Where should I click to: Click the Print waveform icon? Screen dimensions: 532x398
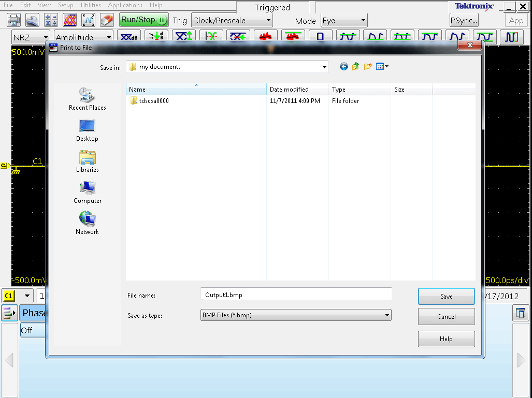(13, 20)
